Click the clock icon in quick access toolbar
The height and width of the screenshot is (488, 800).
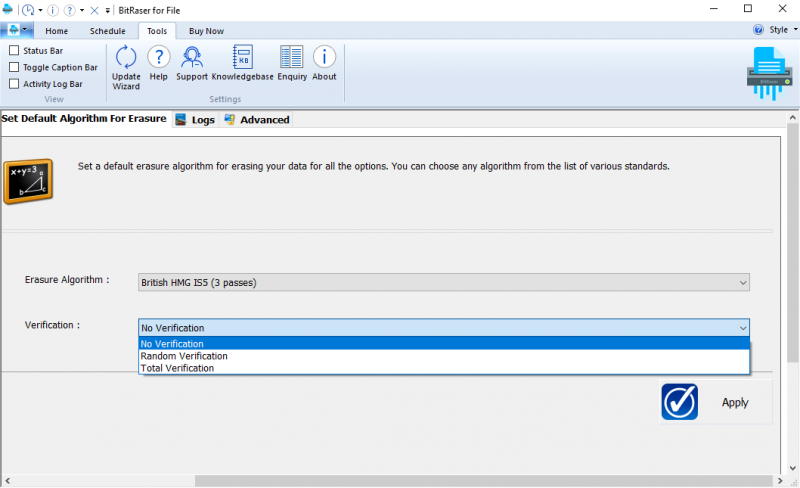28,10
